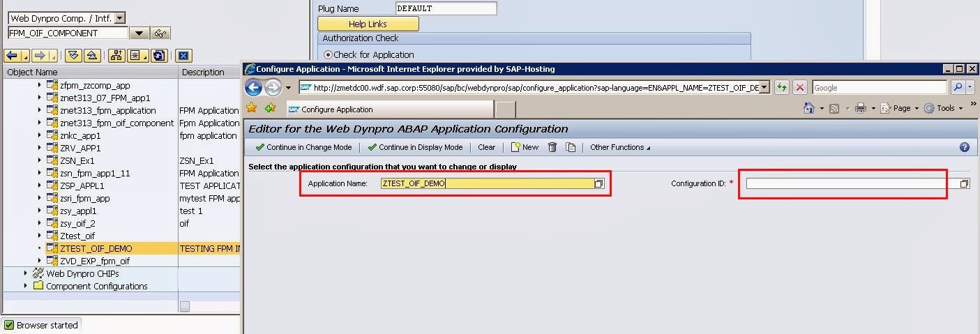Click the asterisk favorites icon in the navigator toolbar
Image resolution: width=980 pixels, height=334 pixels.
(135, 56)
